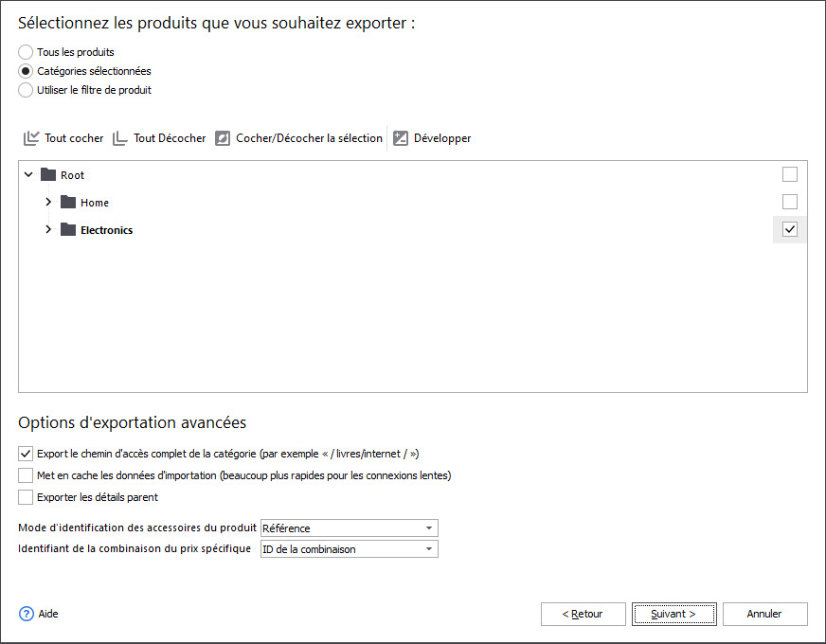
Task: Click the Root folder icon
Action: pos(48,174)
